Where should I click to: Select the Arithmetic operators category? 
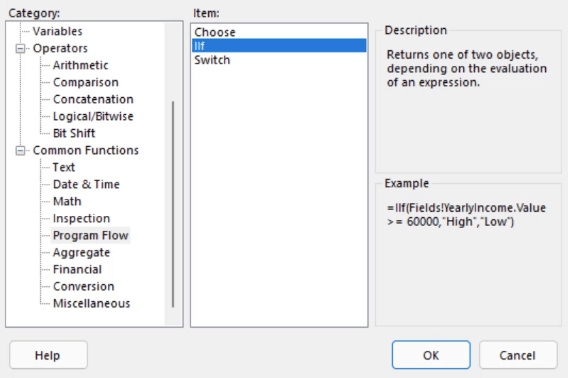coord(80,65)
